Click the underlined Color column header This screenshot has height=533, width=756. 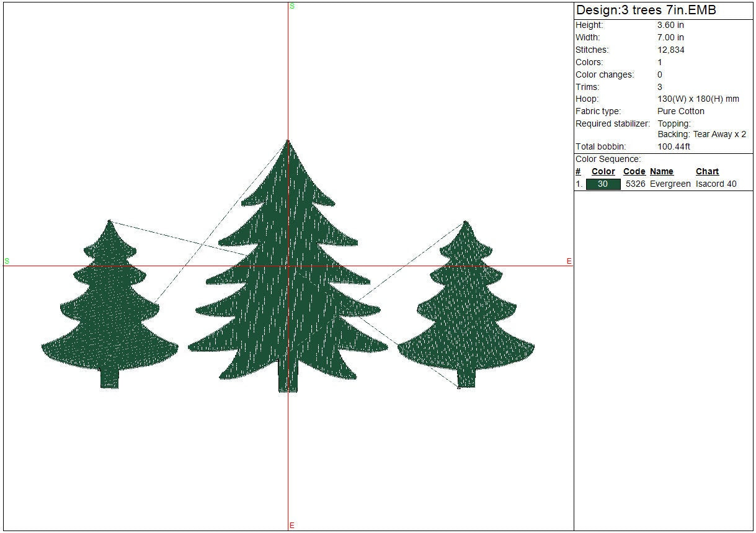click(x=603, y=172)
